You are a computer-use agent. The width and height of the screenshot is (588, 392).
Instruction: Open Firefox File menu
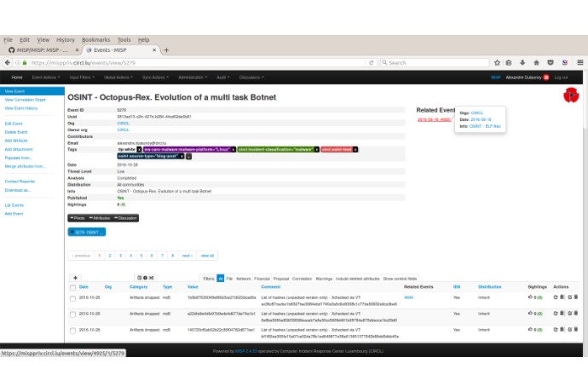[8, 40]
